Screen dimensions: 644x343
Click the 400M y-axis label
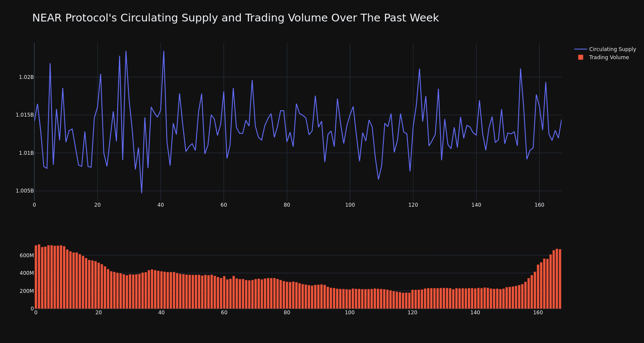click(x=27, y=273)
